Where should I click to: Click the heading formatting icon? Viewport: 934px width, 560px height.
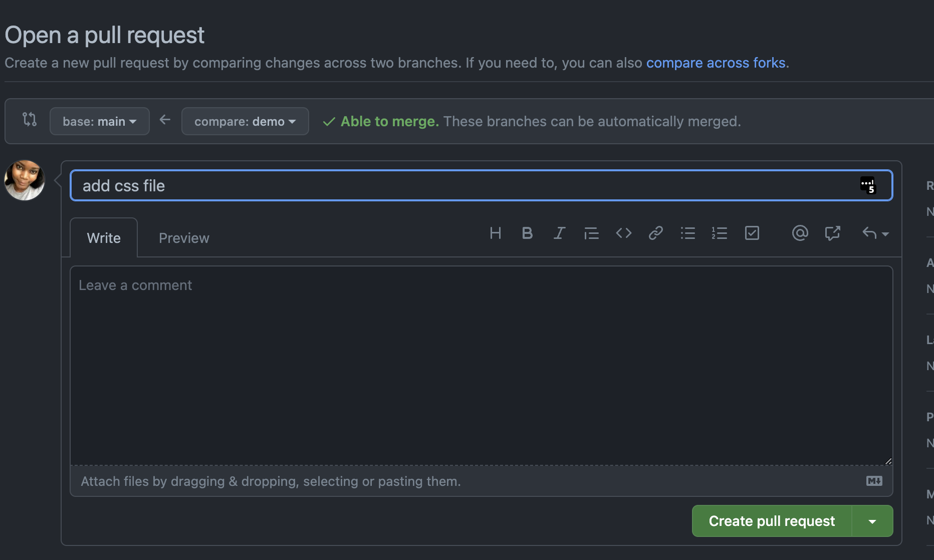coord(495,233)
